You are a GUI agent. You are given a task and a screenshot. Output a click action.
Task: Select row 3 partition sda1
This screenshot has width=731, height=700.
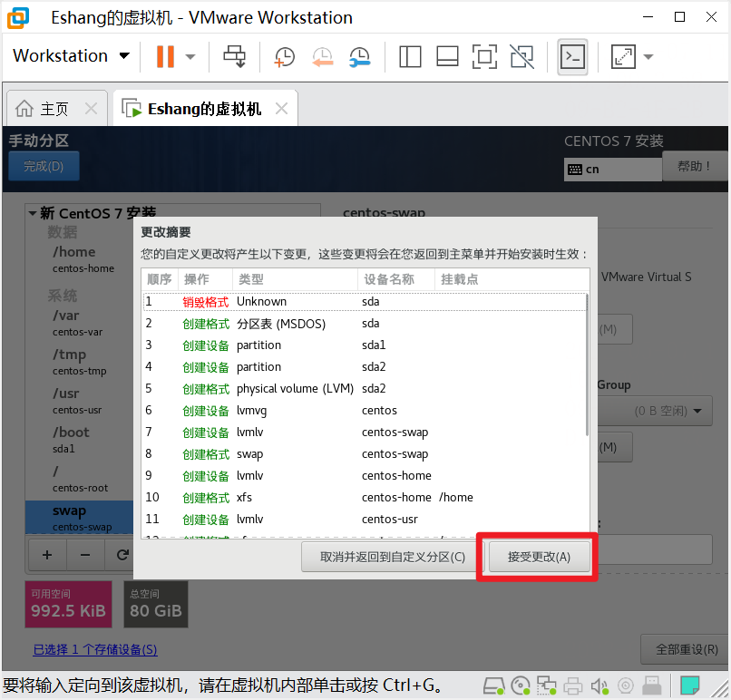coord(364,345)
